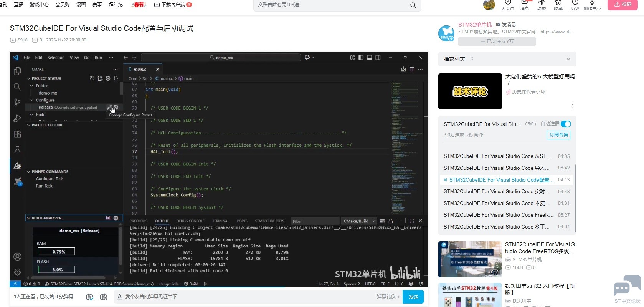Collapse the PINNED COMMANDS section
644x307 pixels.
coord(28,172)
